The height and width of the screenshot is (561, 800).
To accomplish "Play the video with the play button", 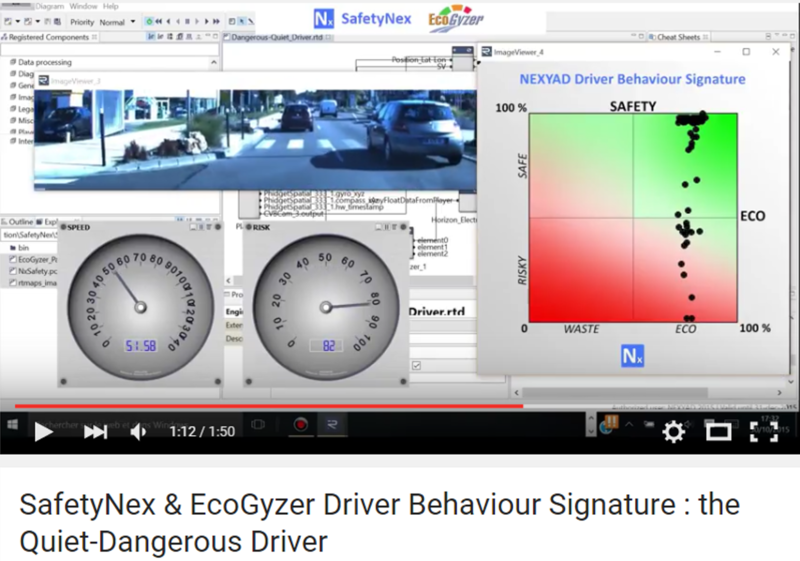I will tap(43, 432).
